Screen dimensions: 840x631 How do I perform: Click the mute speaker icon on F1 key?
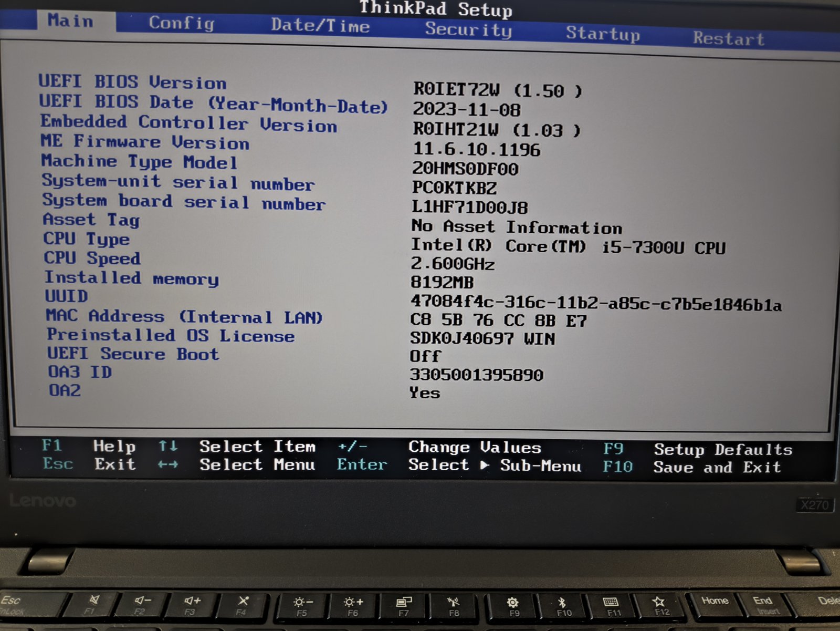coord(94,600)
